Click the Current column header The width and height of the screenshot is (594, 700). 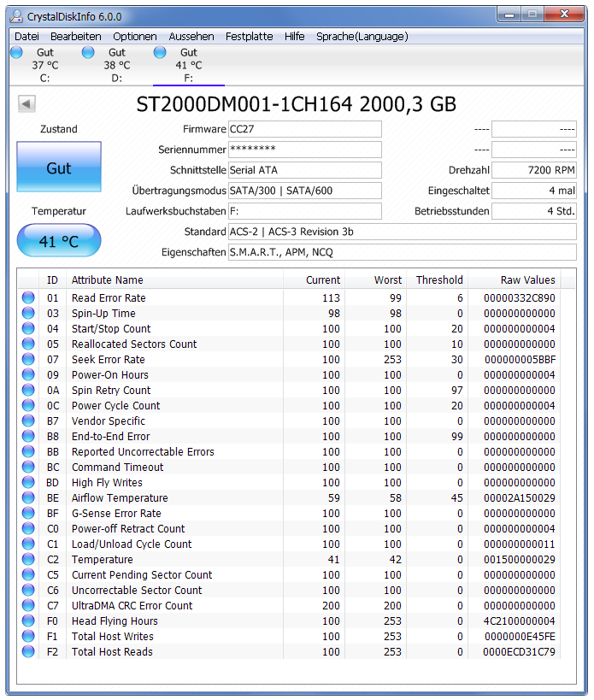(314, 279)
